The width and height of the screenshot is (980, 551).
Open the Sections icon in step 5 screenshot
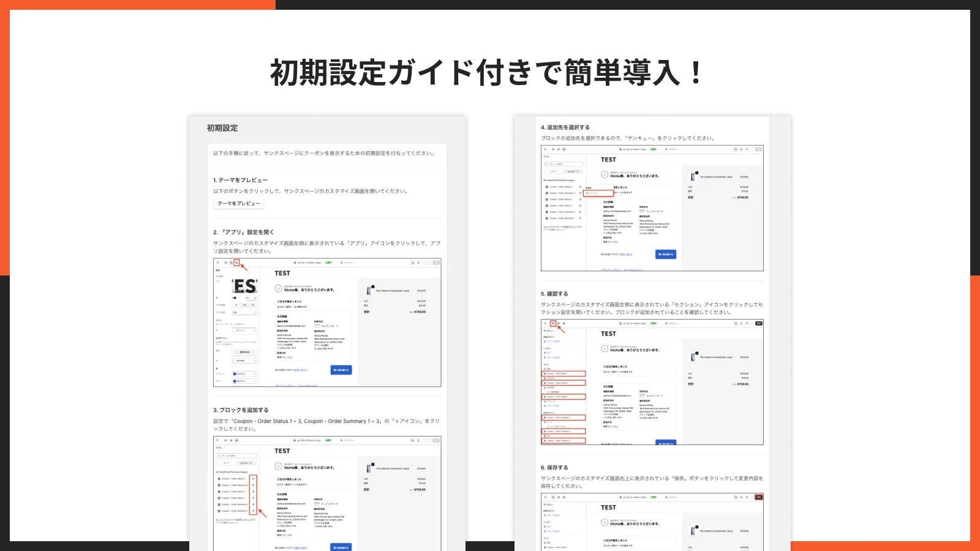[553, 323]
